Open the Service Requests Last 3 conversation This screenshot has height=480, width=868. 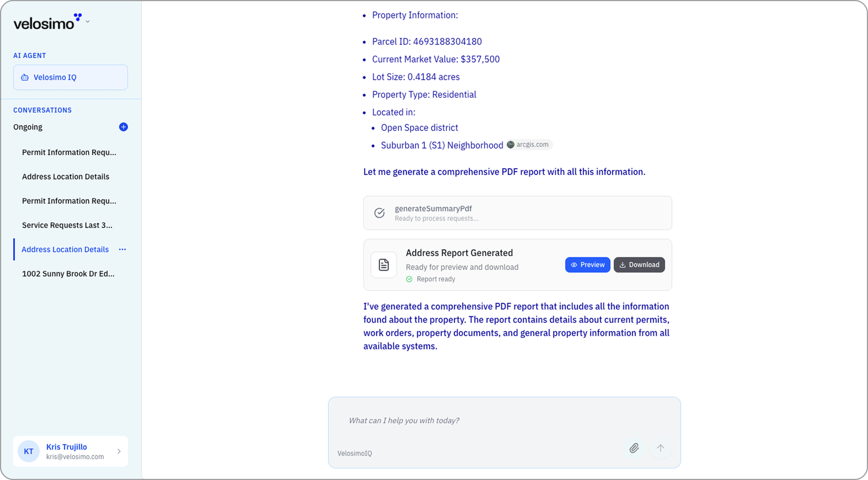[67, 225]
